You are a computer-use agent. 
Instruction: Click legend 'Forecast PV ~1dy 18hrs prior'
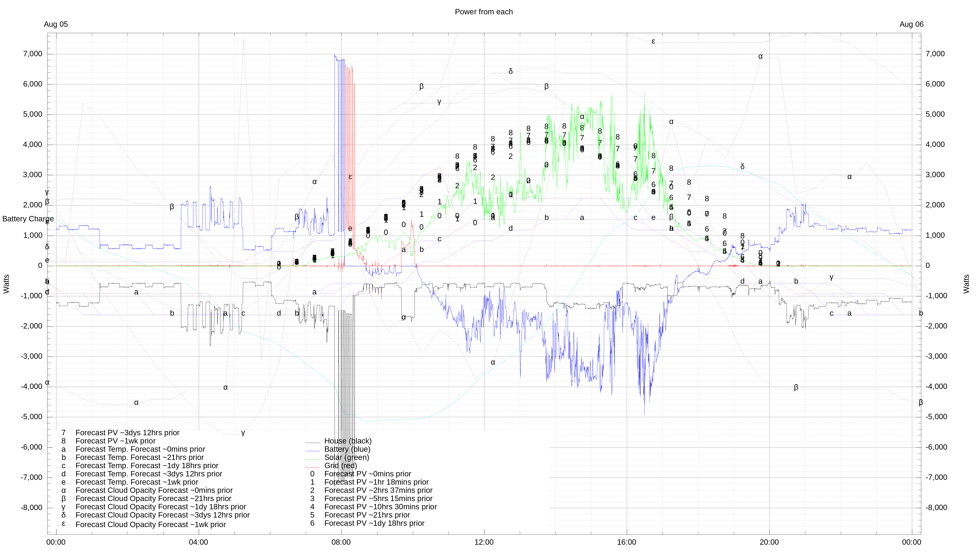(374, 523)
